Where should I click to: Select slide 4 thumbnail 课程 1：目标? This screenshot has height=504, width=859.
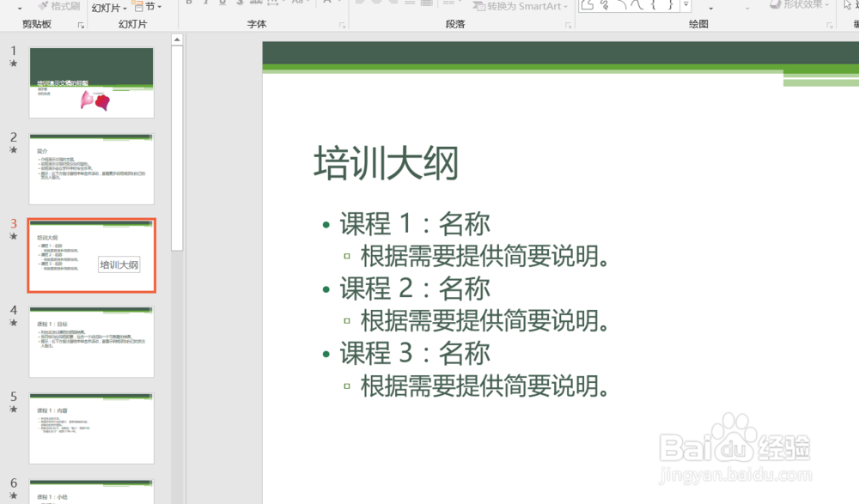[x=92, y=342]
